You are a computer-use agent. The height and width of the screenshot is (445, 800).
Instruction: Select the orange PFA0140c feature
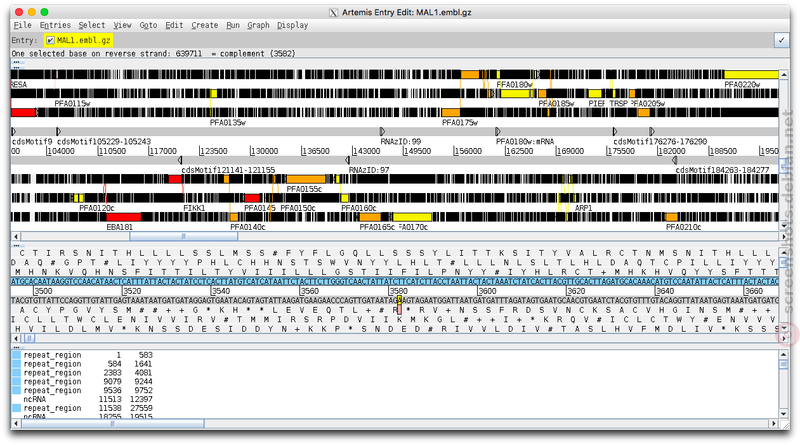tap(234, 217)
